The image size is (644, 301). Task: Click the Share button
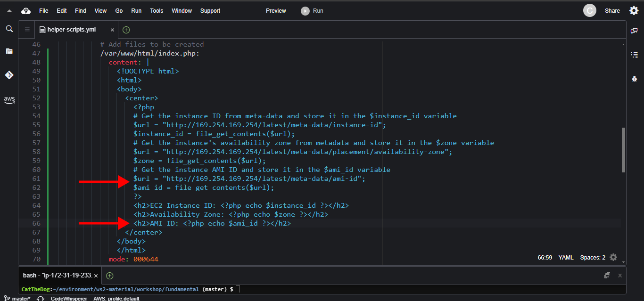(612, 11)
